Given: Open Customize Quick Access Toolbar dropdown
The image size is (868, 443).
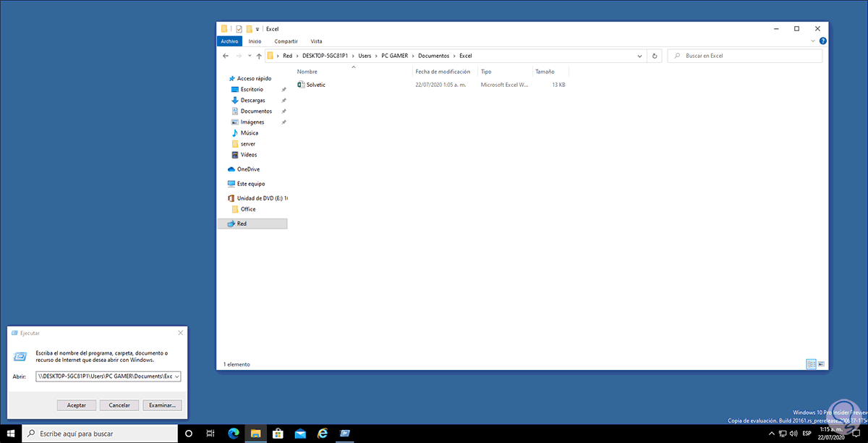Looking at the screenshot, I should [258, 29].
